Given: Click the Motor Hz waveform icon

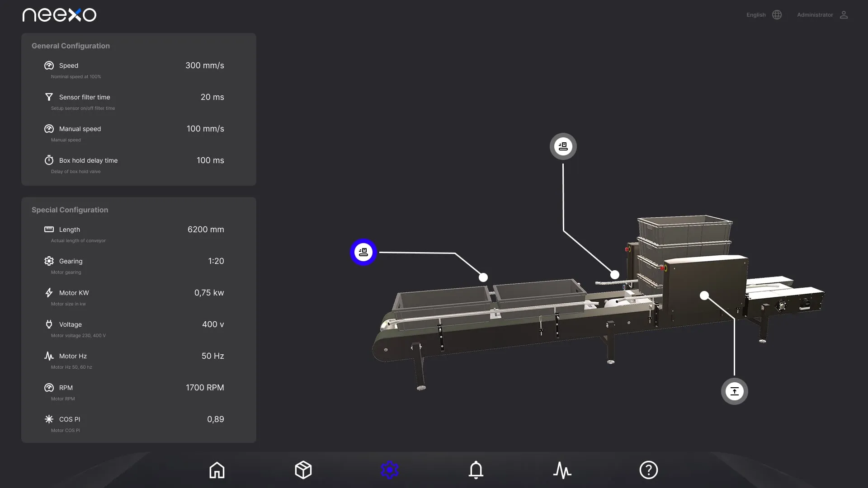Looking at the screenshot, I should pyautogui.click(x=49, y=356).
